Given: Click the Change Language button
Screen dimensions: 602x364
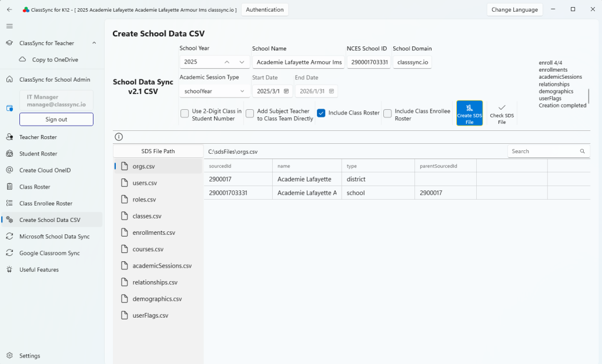Looking at the screenshot, I should [x=514, y=9].
